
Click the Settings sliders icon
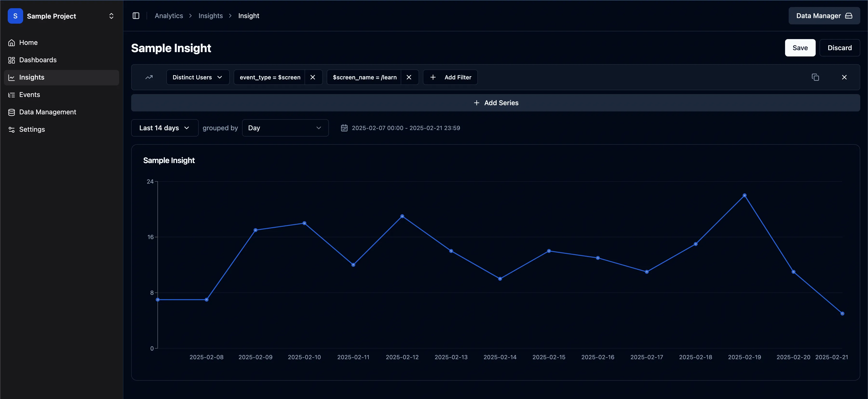(x=12, y=130)
